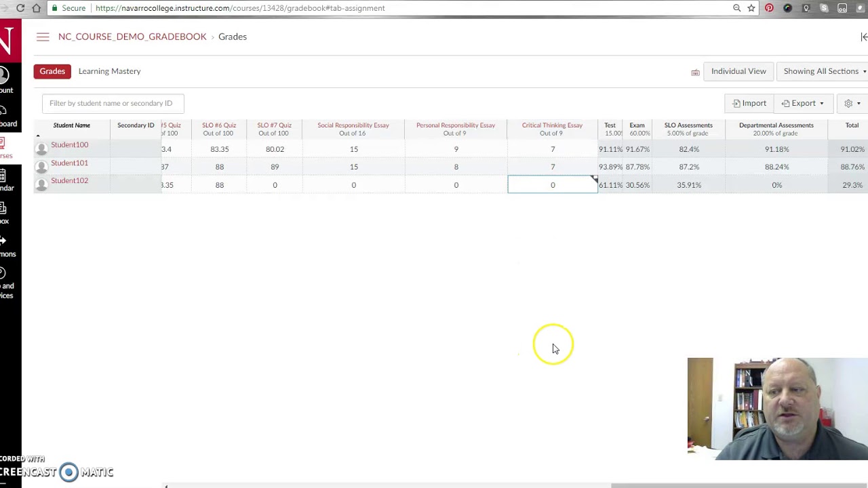Image resolution: width=868 pixels, height=488 pixels.
Task: Open the color wheel browser extension
Action: pyautogui.click(x=787, y=8)
